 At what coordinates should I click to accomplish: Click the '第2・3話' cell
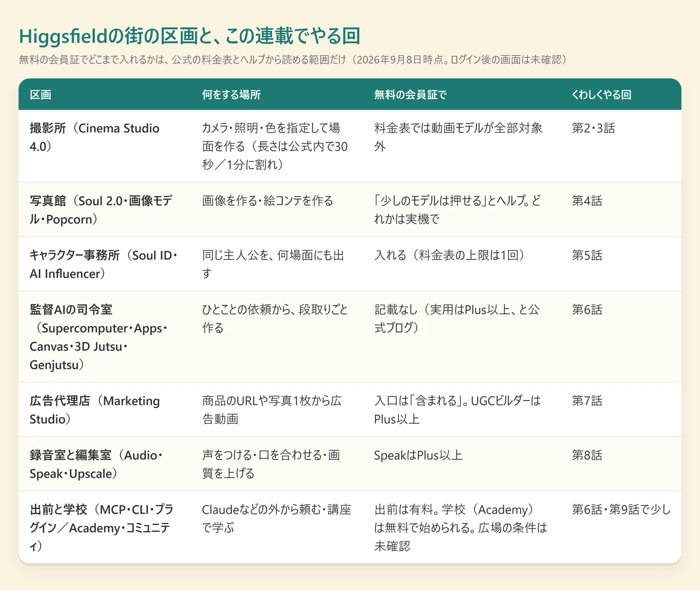tap(621, 146)
